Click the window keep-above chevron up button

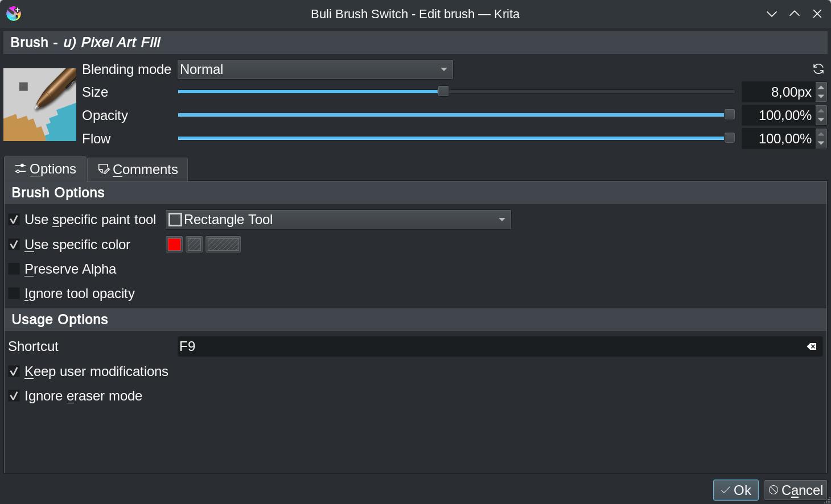[x=795, y=14]
